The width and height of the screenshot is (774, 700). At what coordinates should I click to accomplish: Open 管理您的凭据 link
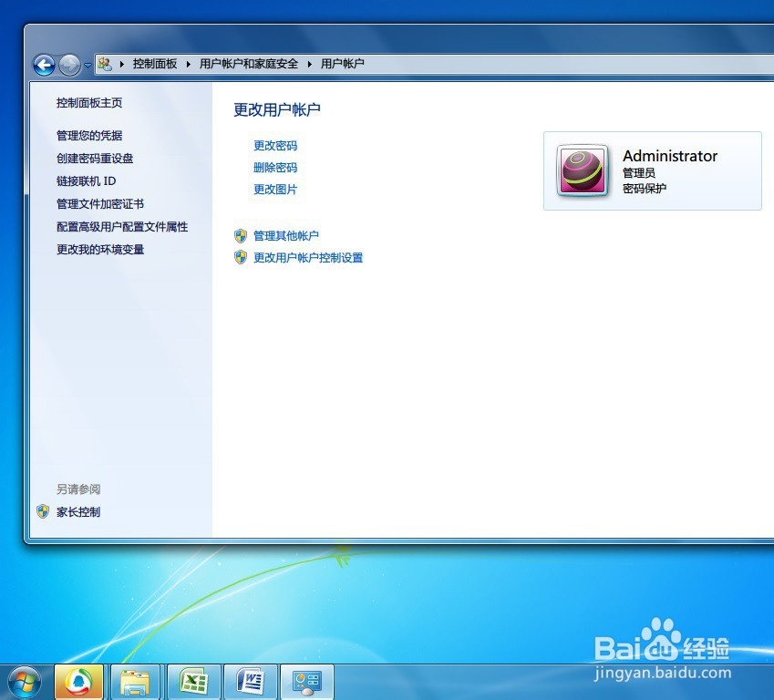coord(89,135)
